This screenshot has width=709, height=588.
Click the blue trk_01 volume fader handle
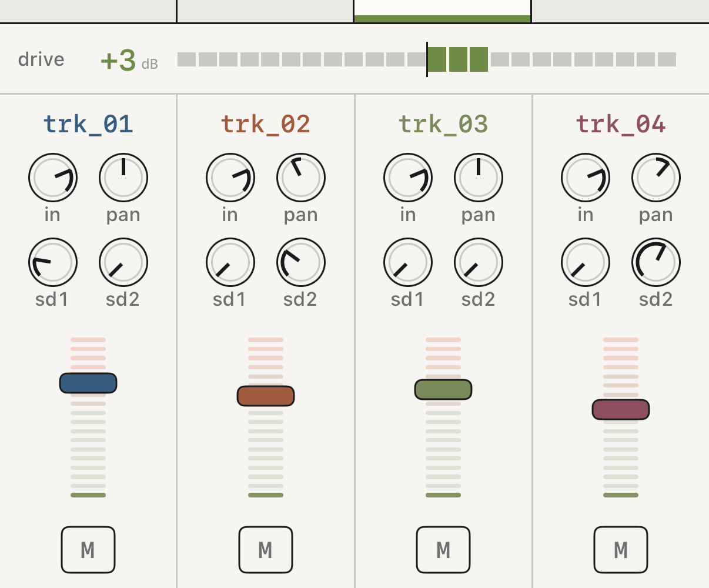pos(88,383)
